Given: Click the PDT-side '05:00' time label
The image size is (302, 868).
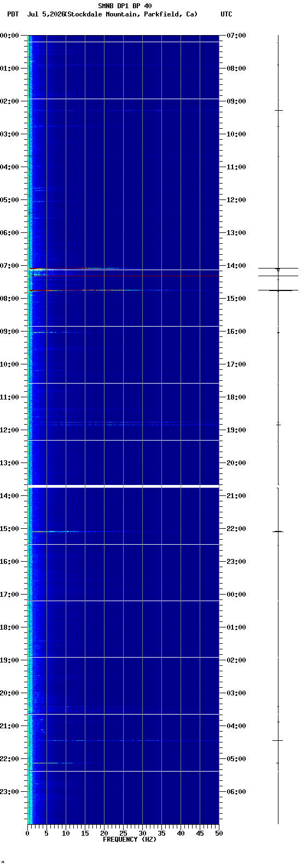Looking at the screenshot, I should click(9, 200).
